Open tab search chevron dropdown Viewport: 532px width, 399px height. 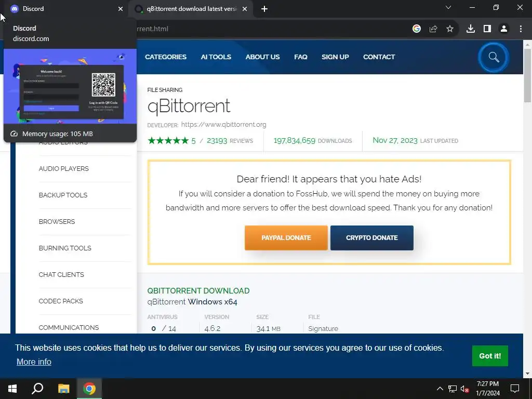click(x=448, y=7)
